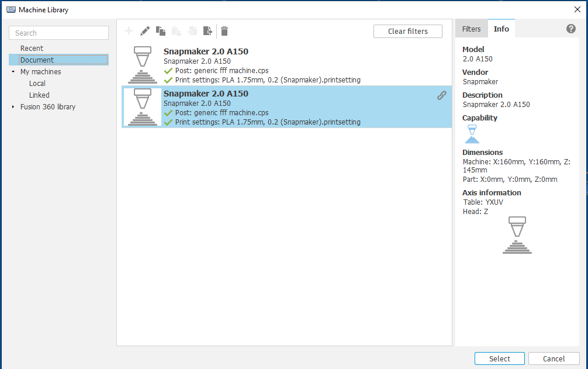Select the Recent tree item
The image size is (588, 369).
[32, 49]
